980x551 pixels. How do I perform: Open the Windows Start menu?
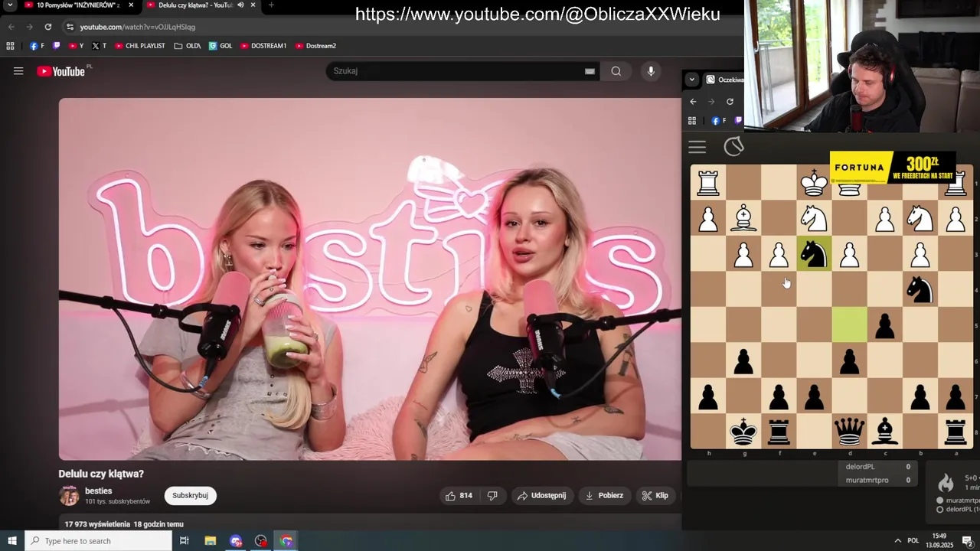tap(12, 541)
